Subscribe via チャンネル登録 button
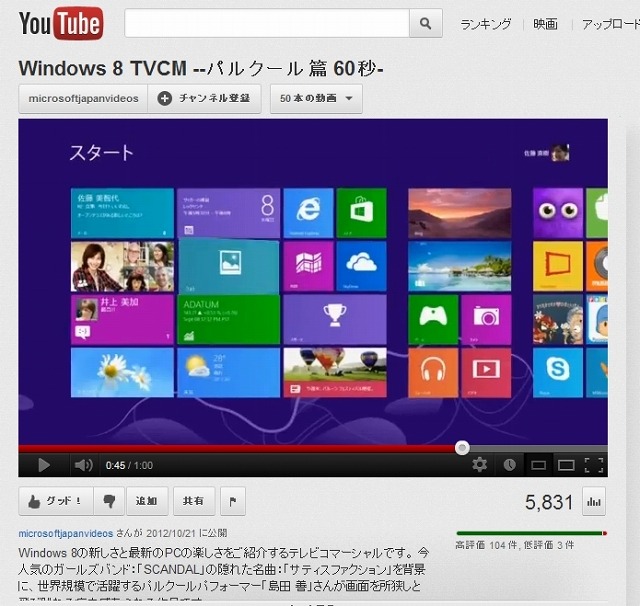 click(204, 98)
